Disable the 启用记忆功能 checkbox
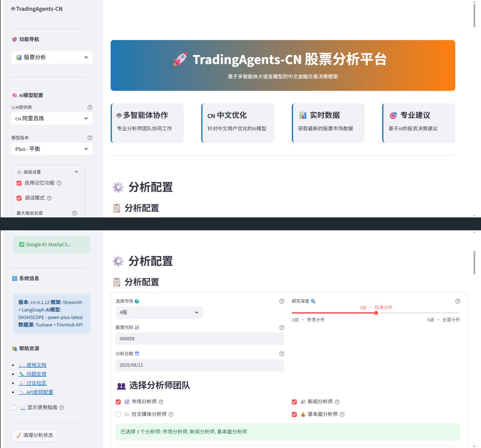This screenshot has height=448, width=481. pos(19,183)
